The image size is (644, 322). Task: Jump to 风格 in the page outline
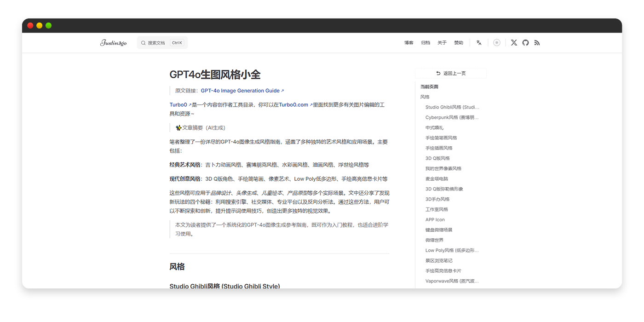pyautogui.click(x=425, y=97)
